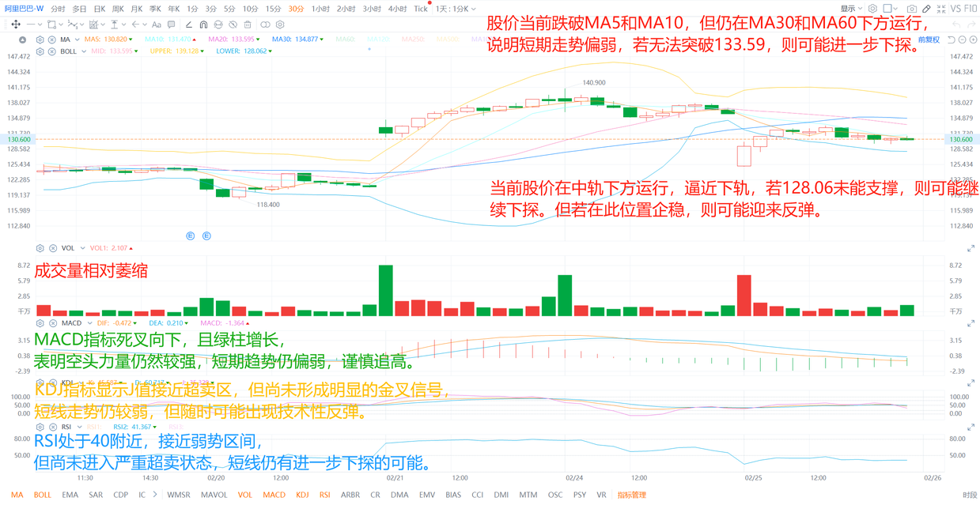
Task: Delete drawings using the trash icon
Action: 248,24
